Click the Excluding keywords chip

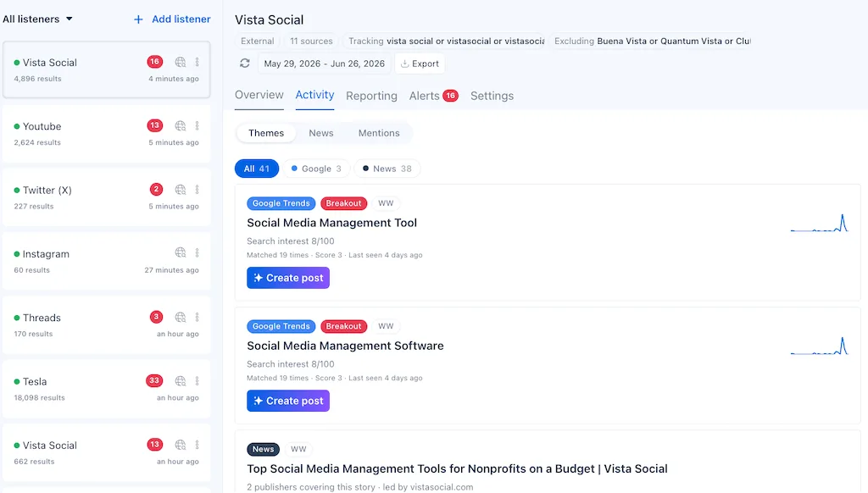tap(652, 41)
